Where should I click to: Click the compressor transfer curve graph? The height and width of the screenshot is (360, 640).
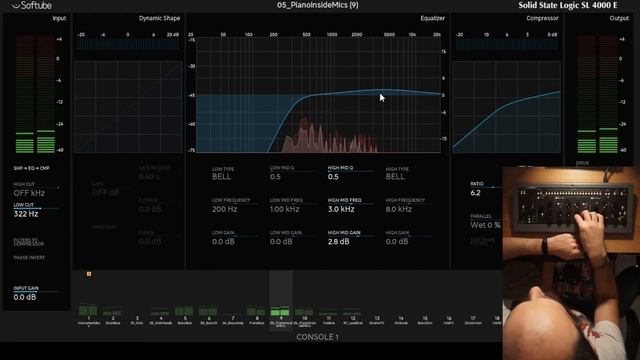(x=507, y=107)
